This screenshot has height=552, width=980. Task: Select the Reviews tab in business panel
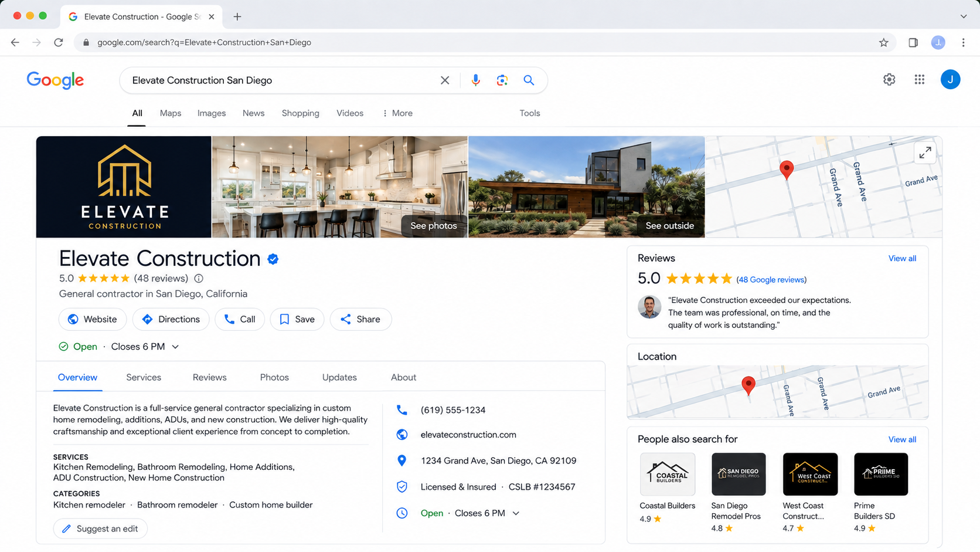click(209, 377)
